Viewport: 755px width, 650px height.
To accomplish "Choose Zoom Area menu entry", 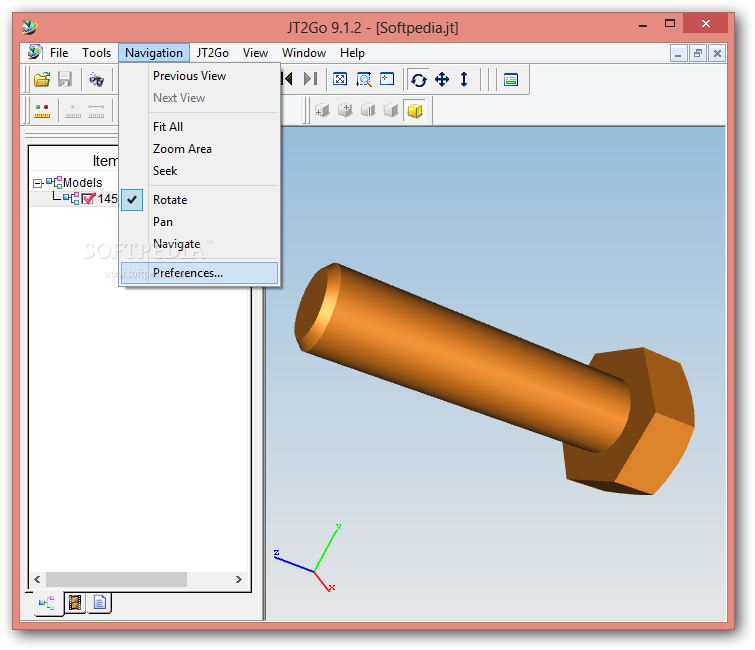I will coord(199,149).
